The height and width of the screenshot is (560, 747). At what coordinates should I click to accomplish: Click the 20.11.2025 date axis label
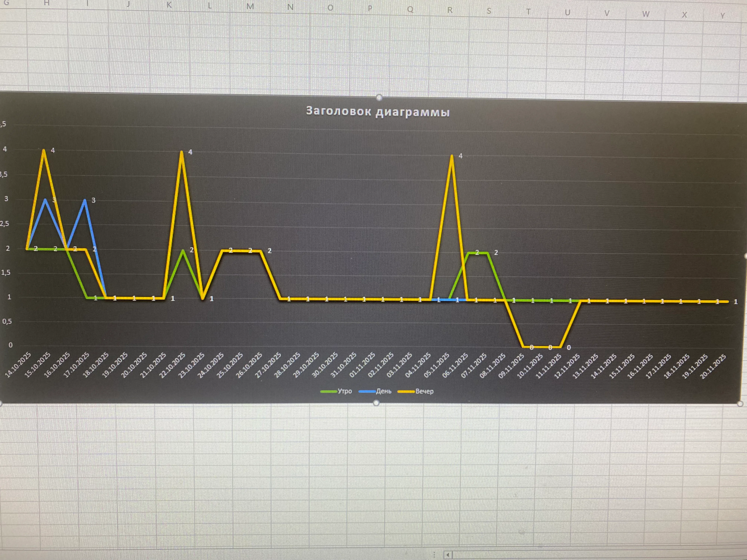coord(713,367)
